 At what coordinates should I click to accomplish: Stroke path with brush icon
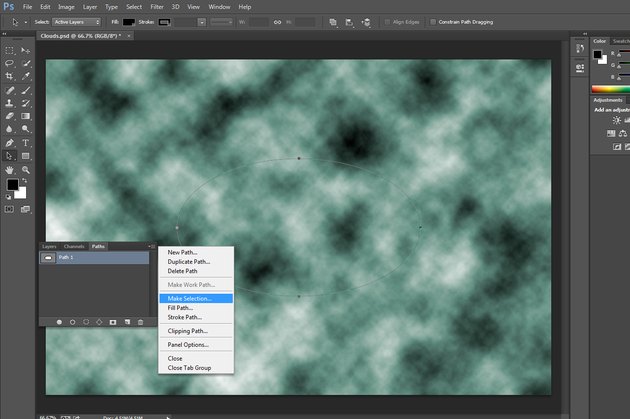pyautogui.click(x=72, y=322)
